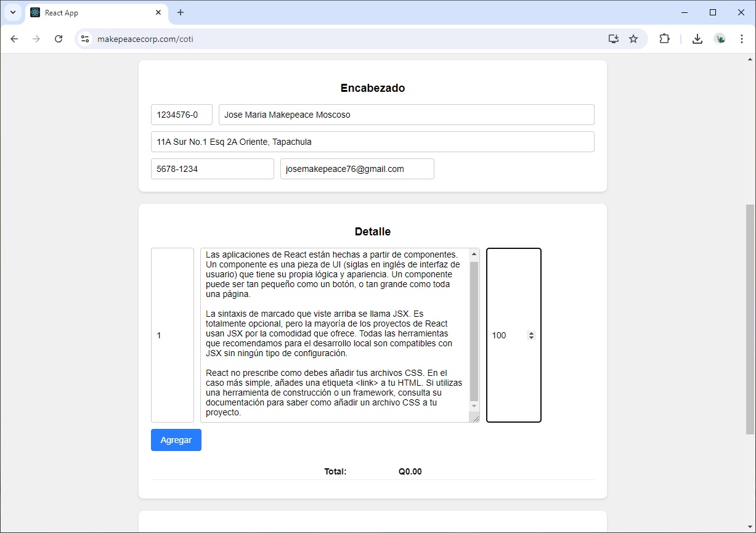Open Chrome three-dot menu

click(x=742, y=39)
